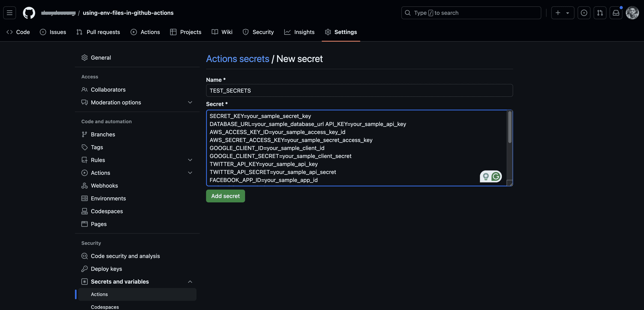Click the Collaborators people icon
This screenshot has height=310, width=644.
point(85,90)
